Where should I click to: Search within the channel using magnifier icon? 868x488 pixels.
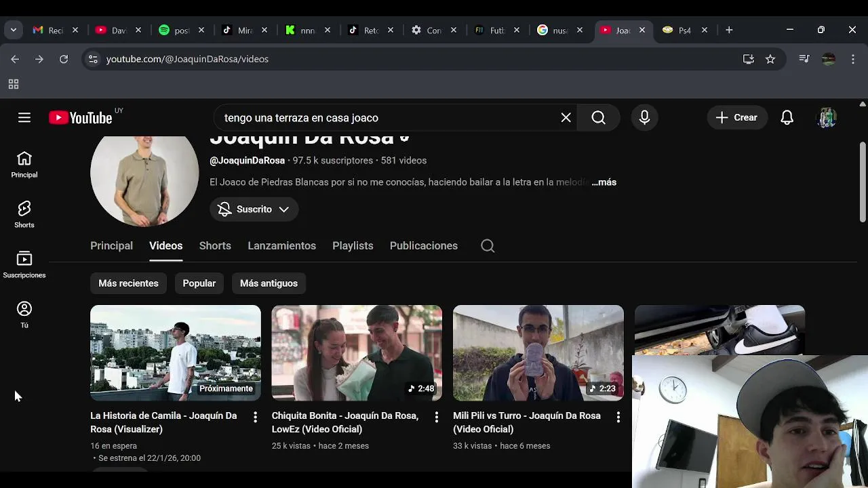click(488, 246)
